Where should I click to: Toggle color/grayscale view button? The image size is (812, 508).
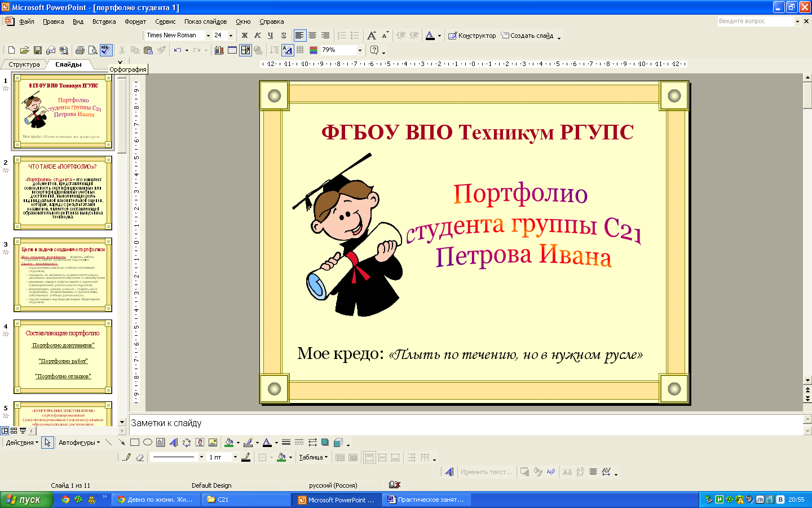[313, 50]
